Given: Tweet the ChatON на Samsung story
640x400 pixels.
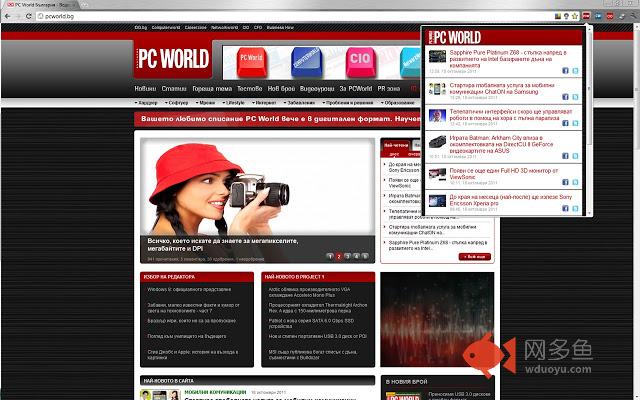Looking at the screenshot, I should (575, 97).
